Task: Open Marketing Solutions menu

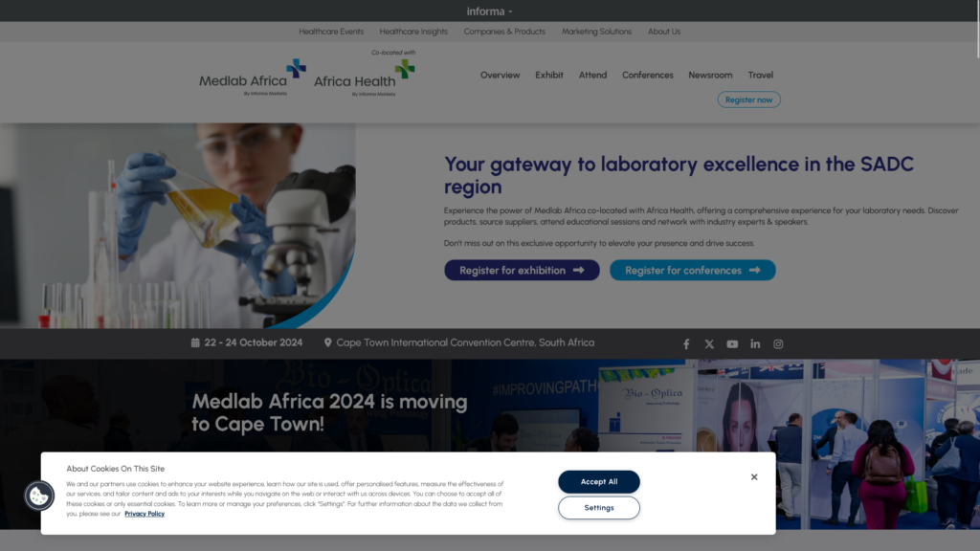Action: 597,32
